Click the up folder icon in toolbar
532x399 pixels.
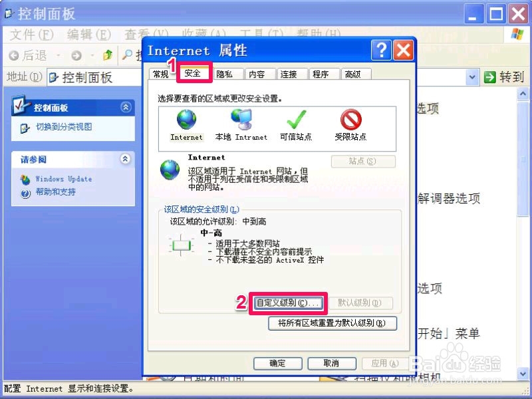click(x=108, y=55)
